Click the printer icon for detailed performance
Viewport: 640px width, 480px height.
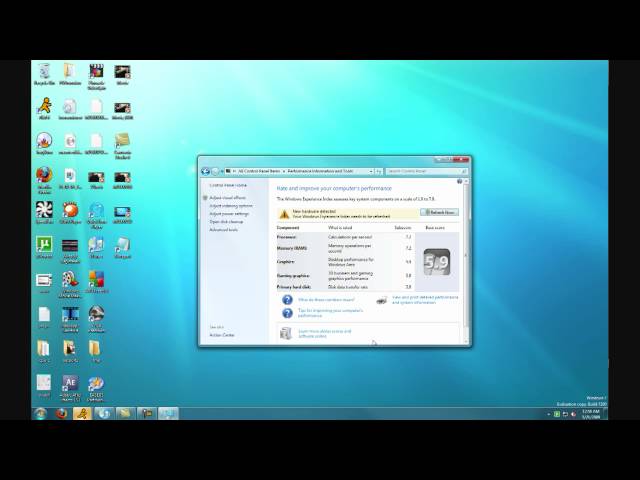pyautogui.click(x=381, y=300)
